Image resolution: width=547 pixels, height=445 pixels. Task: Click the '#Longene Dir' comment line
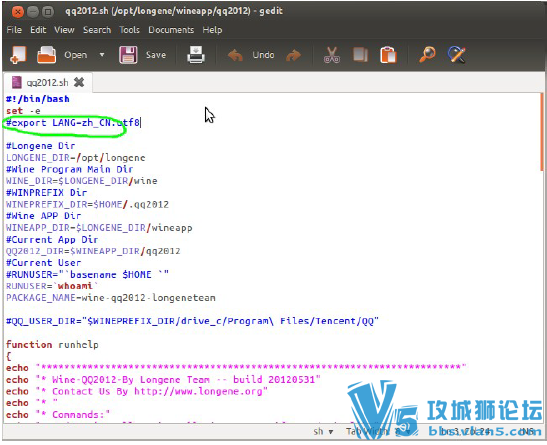pyautogui.click(x=40, y=146)
